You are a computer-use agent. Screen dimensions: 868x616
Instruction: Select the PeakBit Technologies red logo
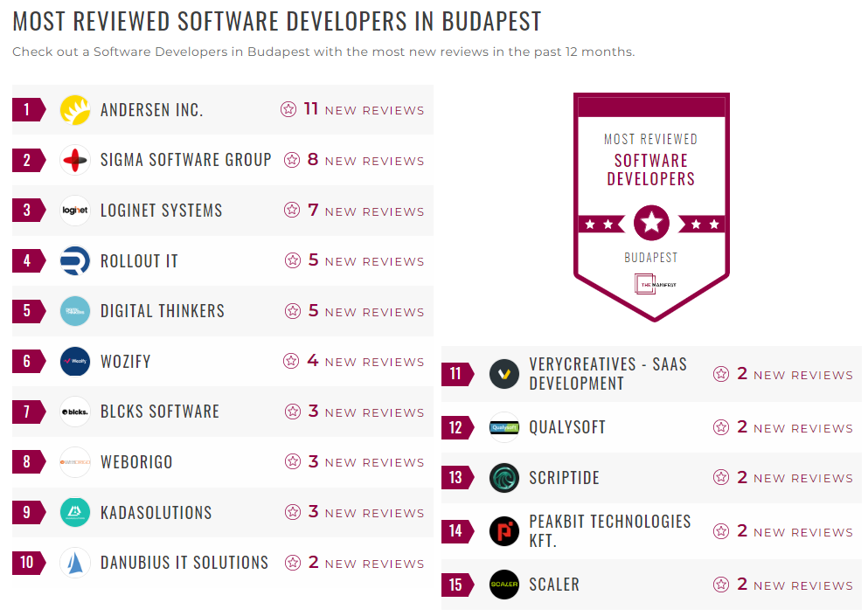point(503,531)
